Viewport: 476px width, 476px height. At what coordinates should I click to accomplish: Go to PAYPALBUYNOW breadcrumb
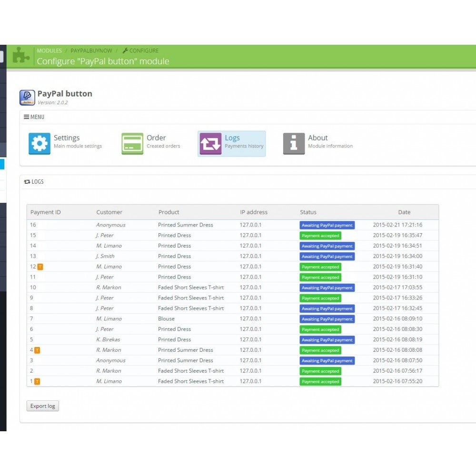pyautogui.click(x=91, y=51)
